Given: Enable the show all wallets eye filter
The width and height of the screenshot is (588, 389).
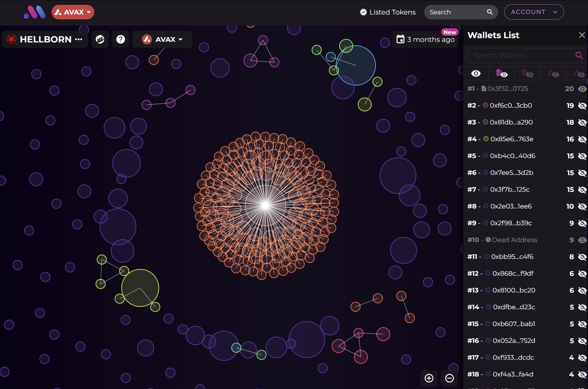Looking at the screenshot, I should coord(477,73).
